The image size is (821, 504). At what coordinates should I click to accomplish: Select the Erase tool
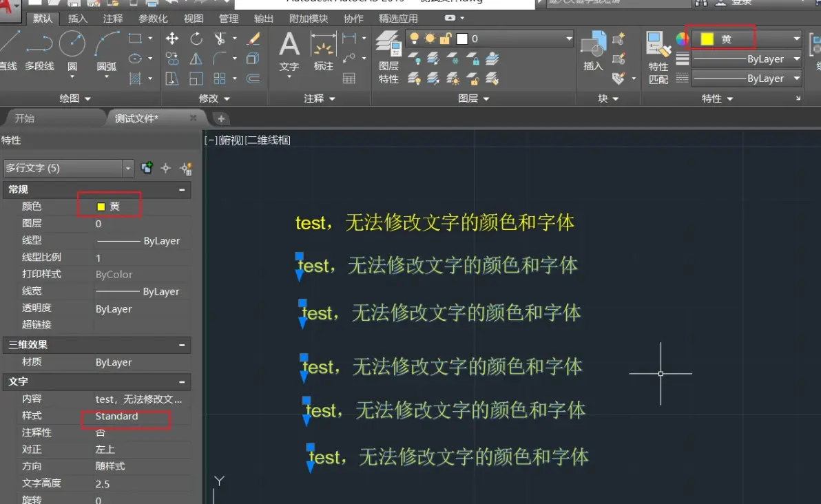click(x=253, y=38)
